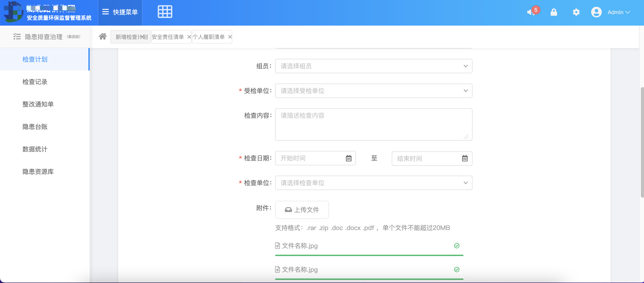This screenshot has width=644, height=283.
Task: Click the 上传文件 upload button
Action: pyautogui.click(x=302, y=210)
